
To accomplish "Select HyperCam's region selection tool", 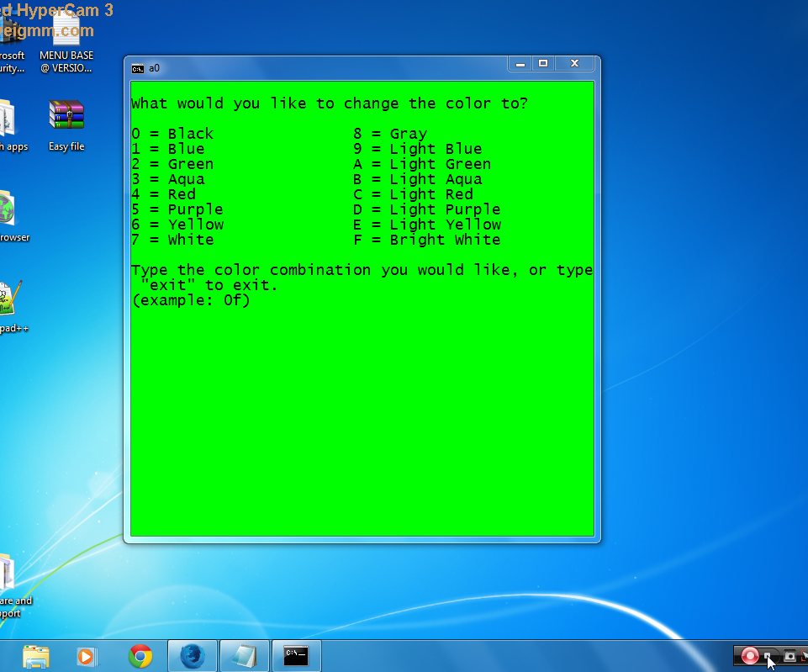I will click(805, 655).
